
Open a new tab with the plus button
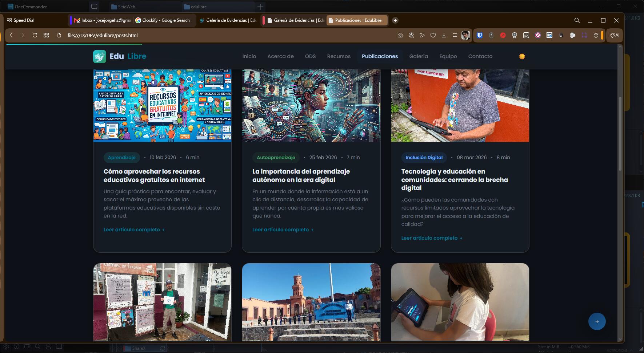click(x=395, y=20)
